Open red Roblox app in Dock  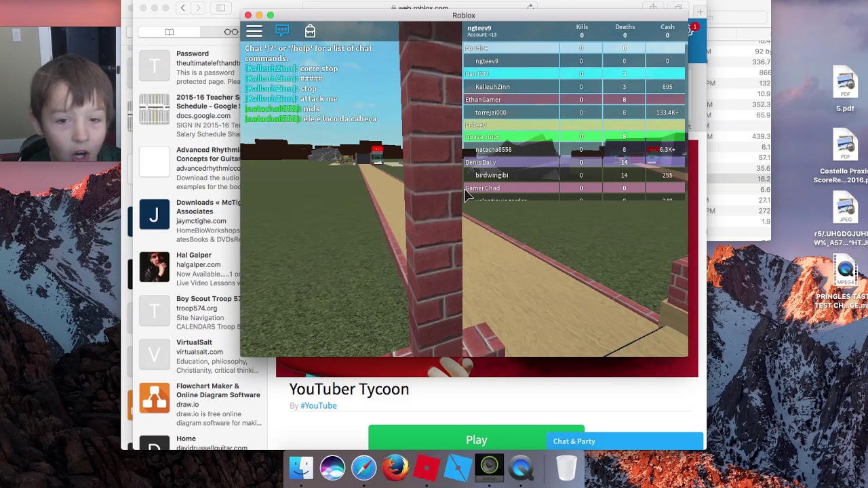click(427, 468)
